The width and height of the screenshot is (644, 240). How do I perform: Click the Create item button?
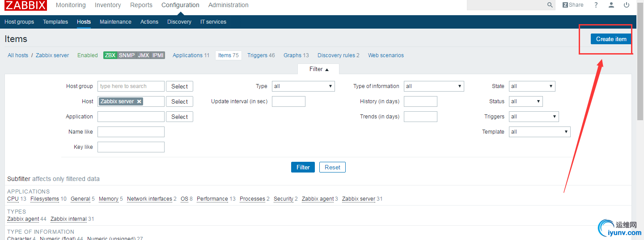[611, 39]
